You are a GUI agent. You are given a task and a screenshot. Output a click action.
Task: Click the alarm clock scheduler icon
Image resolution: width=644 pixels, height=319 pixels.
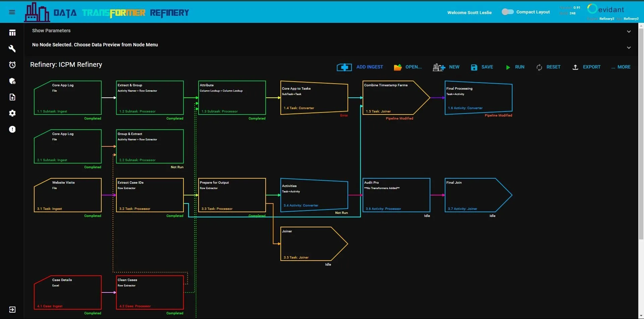click(12, 65)
